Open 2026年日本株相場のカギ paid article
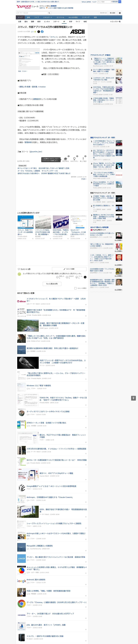The image size is (138, 644). click(x=102, y=234)
